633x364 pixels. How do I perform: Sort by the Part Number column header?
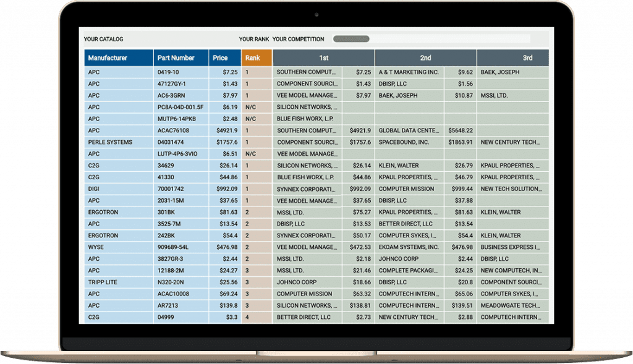181,57
